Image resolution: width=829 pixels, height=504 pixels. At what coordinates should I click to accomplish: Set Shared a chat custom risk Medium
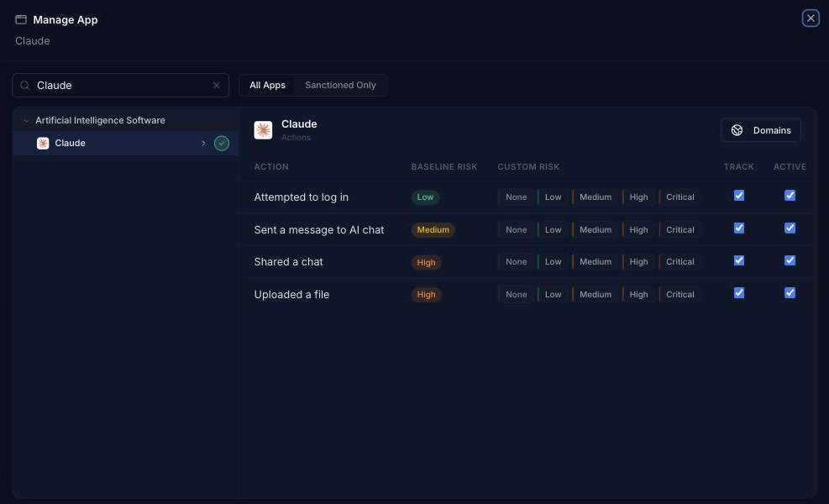pos(596,262)
